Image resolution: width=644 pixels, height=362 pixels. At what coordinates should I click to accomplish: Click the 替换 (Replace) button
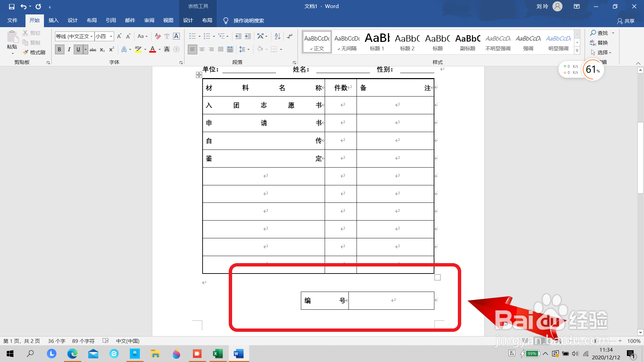(x=599, y=43)
